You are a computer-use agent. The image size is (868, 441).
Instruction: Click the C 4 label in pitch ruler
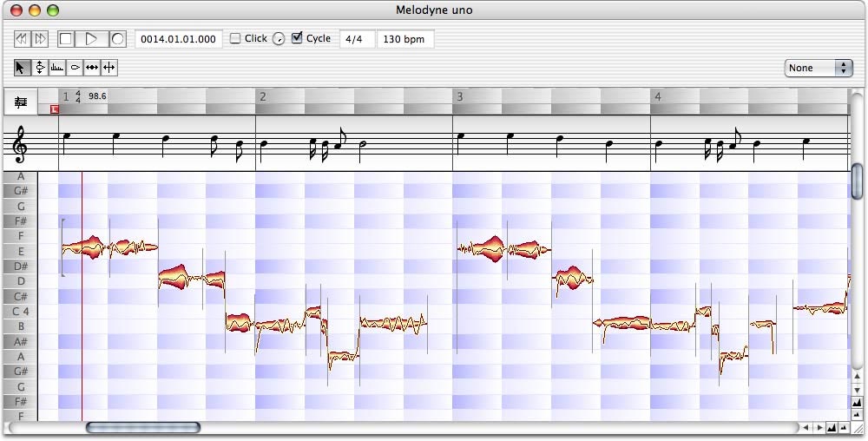point(21,312)
